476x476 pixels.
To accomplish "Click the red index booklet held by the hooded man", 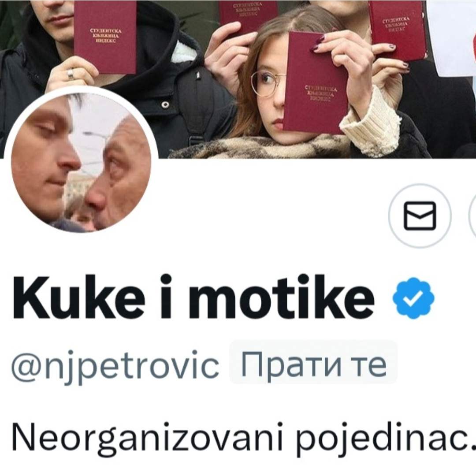I will click(x=105, y=37).
